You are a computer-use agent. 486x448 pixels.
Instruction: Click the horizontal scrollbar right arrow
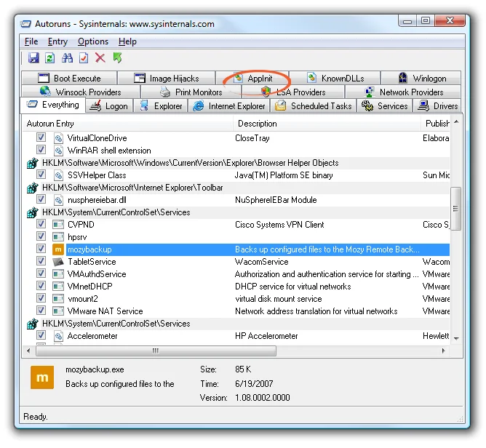[x=443, y=351]
